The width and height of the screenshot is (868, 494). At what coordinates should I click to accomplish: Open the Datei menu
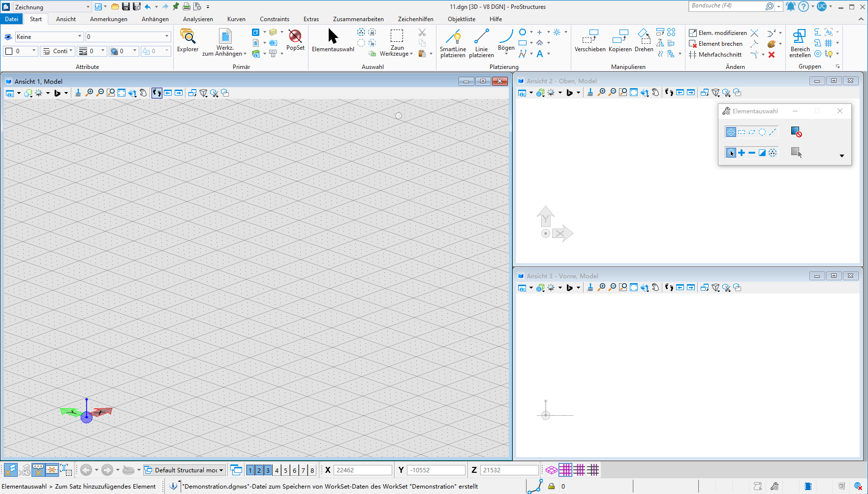tap(11, 19)
